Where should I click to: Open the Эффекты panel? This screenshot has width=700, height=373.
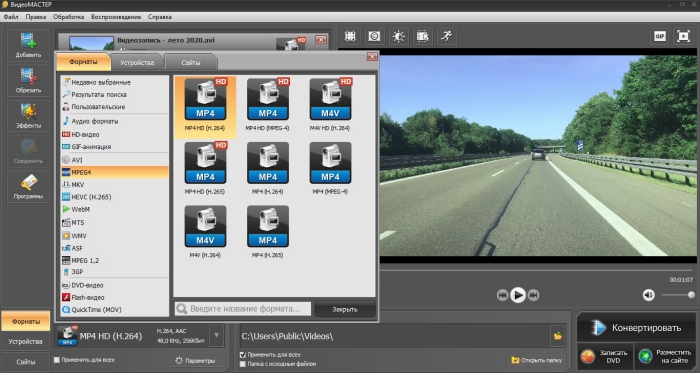coord(28,116)
